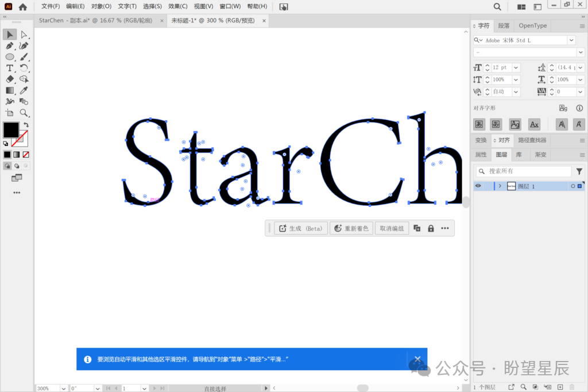The width and height of the screenshot is (588, 392).
Task: Toggle visibility of 图层 1
Action: tap(478, 186)
